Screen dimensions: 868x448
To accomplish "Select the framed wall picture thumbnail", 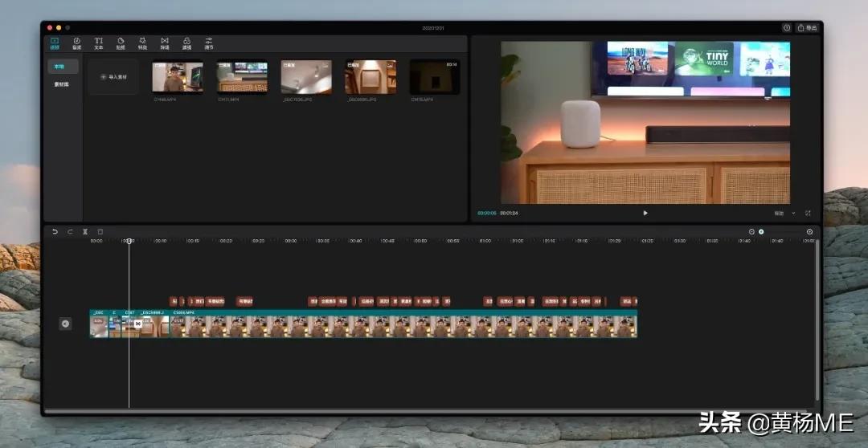I will pyautogui.click(x=371, y=77).
